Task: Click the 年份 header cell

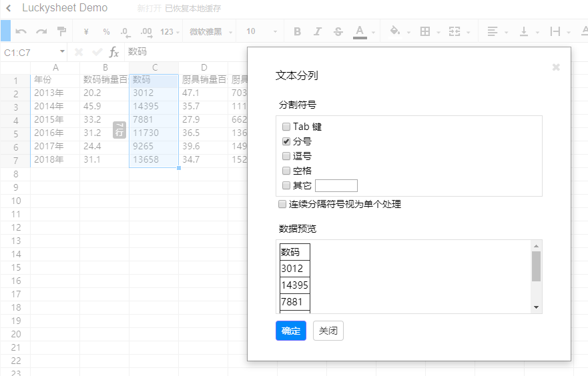Action: (55, 80)
